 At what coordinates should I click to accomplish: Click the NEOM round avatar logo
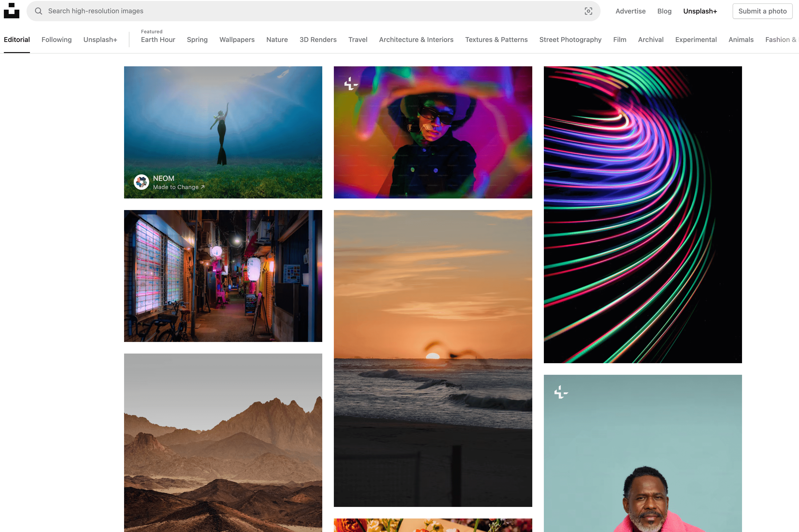tap(141, 182)
